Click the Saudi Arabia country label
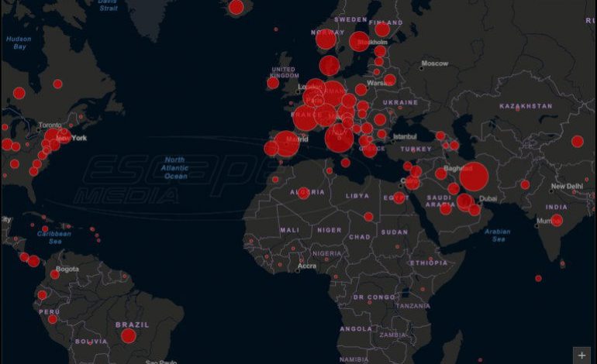Viewport: 597px width, 364px height. [440, 201]
